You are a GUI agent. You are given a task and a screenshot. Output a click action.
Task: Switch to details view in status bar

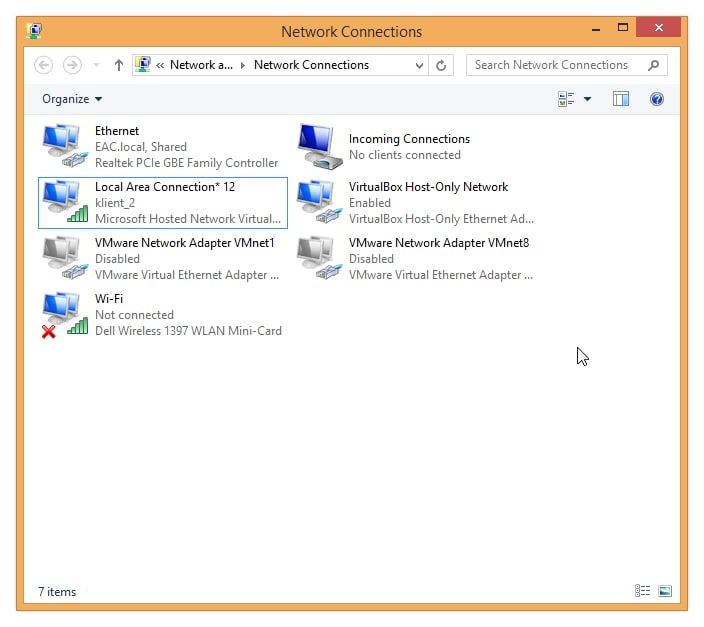pos(642,591)
